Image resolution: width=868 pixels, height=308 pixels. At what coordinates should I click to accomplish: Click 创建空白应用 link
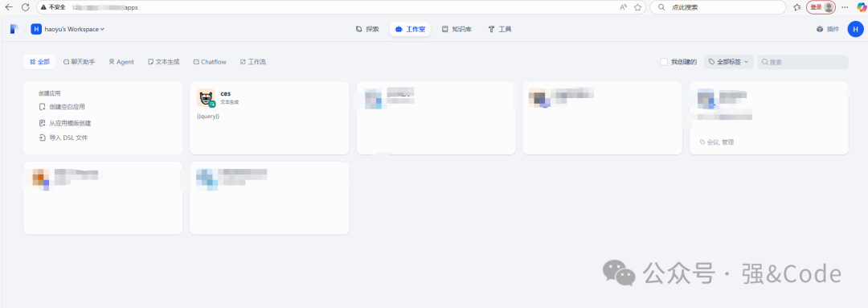click(62, 107)
